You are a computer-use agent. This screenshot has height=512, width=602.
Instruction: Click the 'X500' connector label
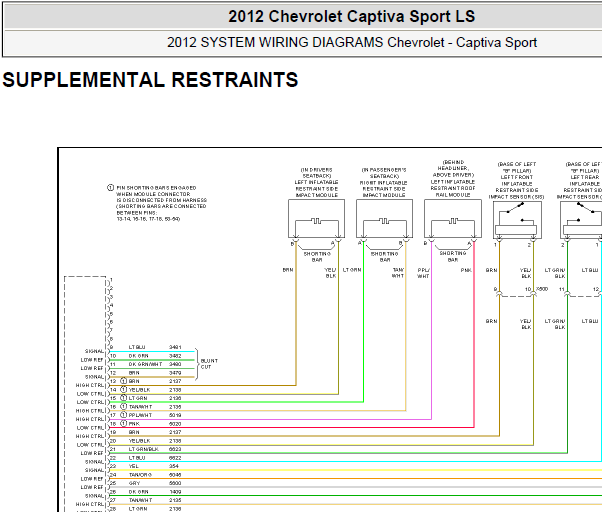(542, 289)
